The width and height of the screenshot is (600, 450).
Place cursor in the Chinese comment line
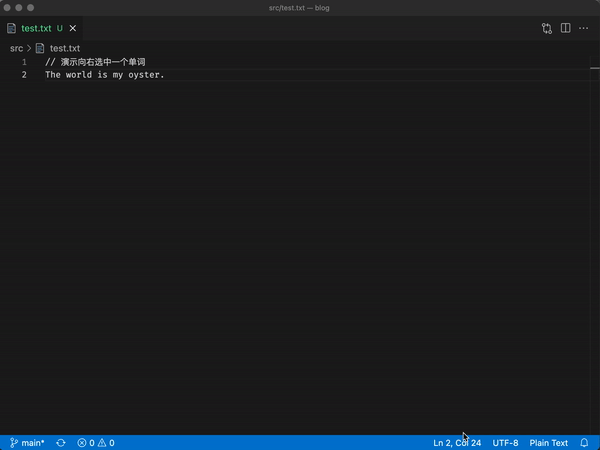tap(95, 62)
